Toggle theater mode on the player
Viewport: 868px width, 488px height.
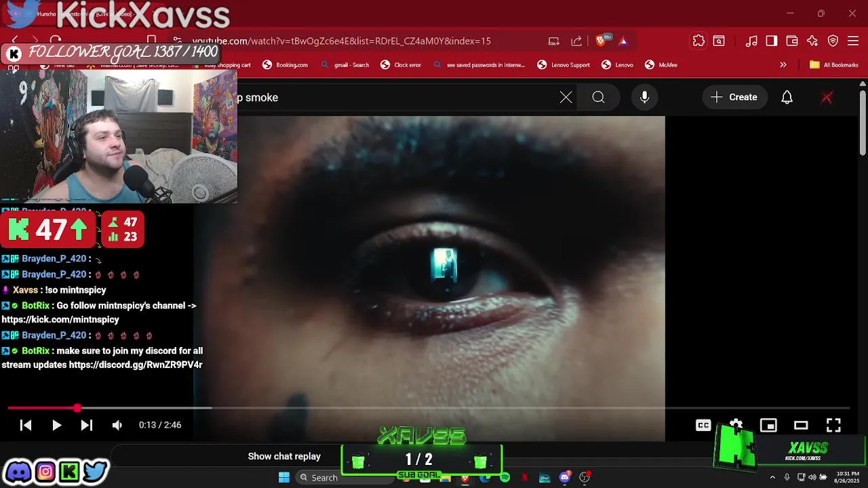[801, 425]
